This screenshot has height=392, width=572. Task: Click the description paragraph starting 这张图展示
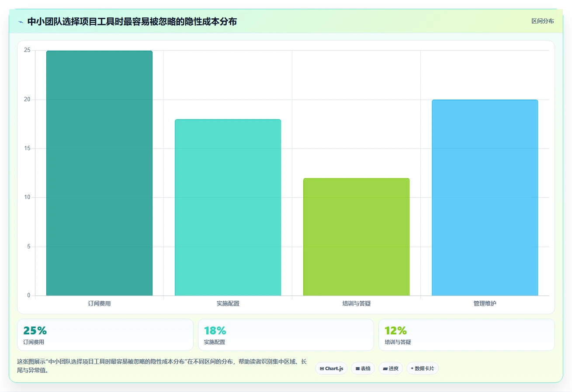click(x=162, y=366)
